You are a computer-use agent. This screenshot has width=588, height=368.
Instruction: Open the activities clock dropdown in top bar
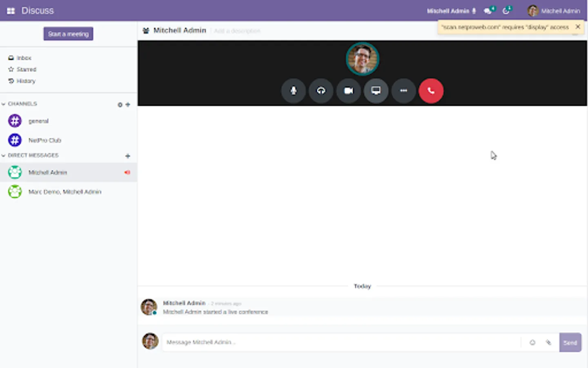click(507, 11)
